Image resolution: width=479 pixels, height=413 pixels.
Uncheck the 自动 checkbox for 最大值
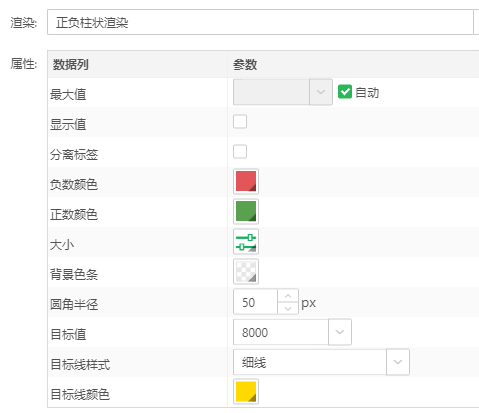click(x=345, y=92)
